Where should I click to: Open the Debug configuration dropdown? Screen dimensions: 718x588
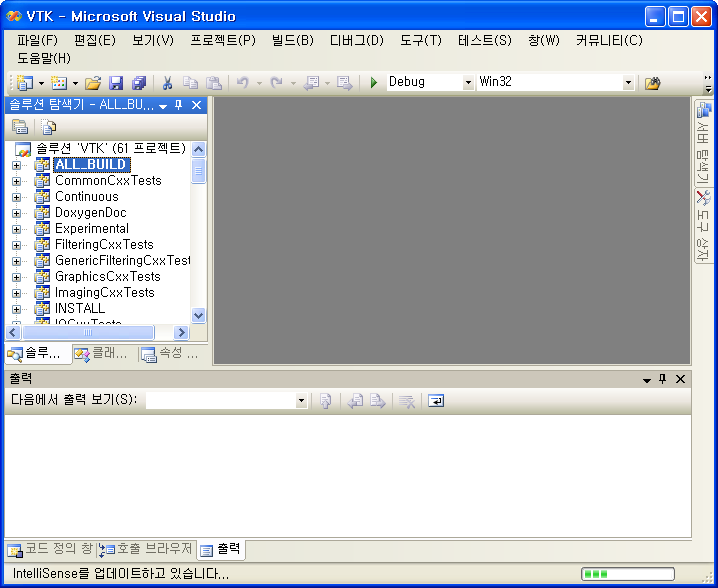[x=468, y=83]
